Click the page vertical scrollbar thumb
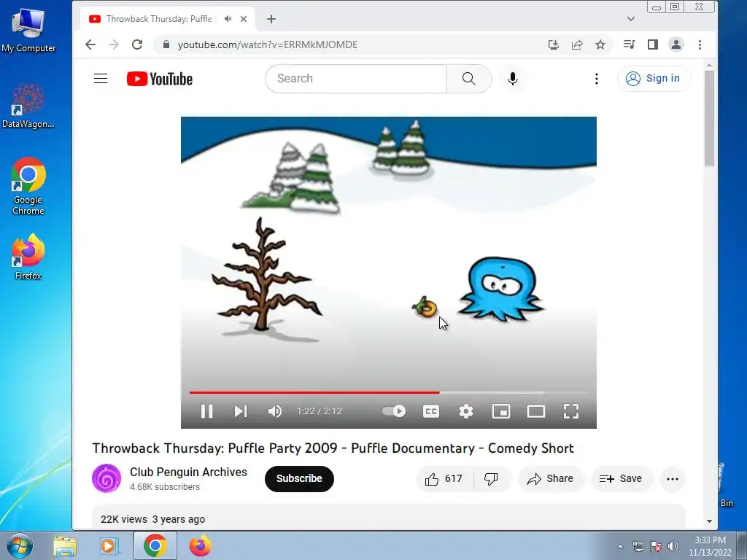The image size is (747, 560). pos(709,118)
